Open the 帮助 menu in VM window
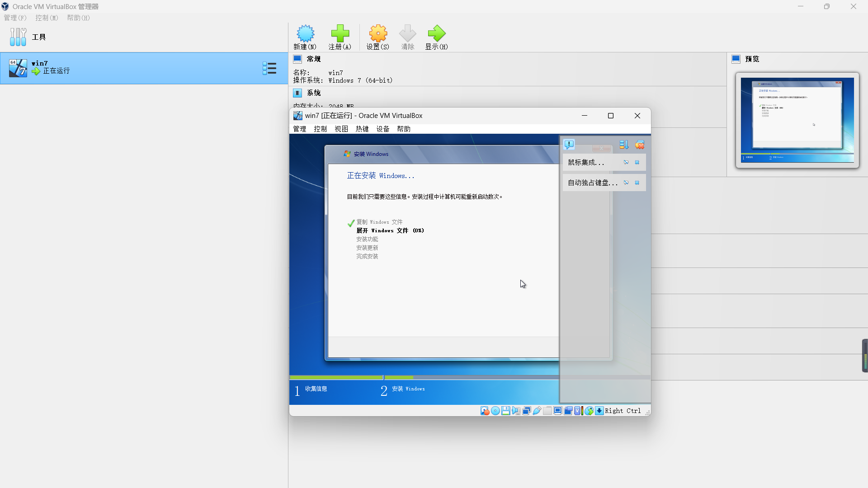Screen dimensions: 868x488 click(x=404, y=129)
